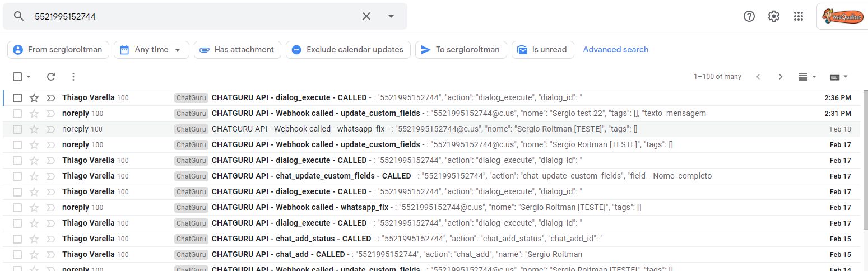Open the chat_add_status CALLED email

431,239
